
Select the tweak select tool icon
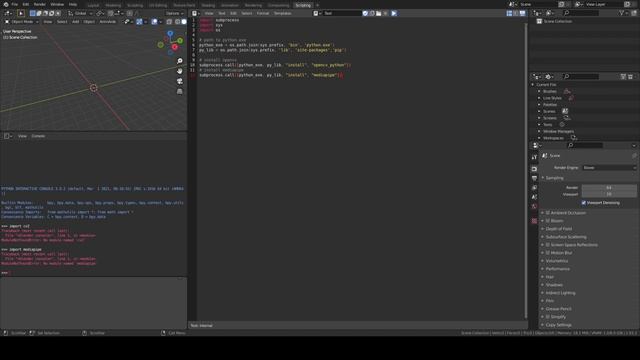[21, 13]
